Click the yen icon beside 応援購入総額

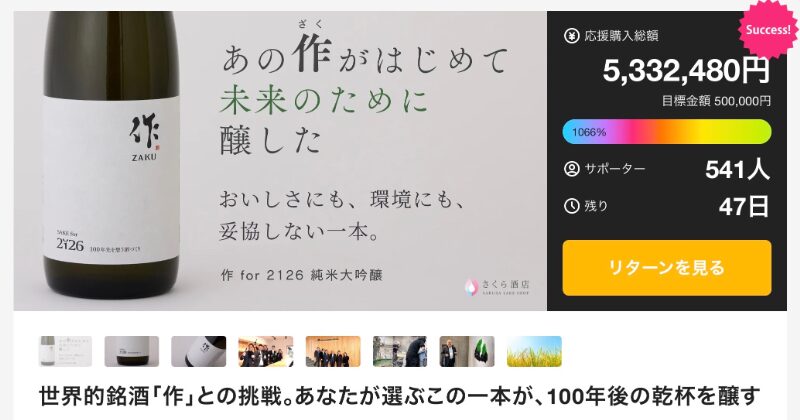point(571,36)
